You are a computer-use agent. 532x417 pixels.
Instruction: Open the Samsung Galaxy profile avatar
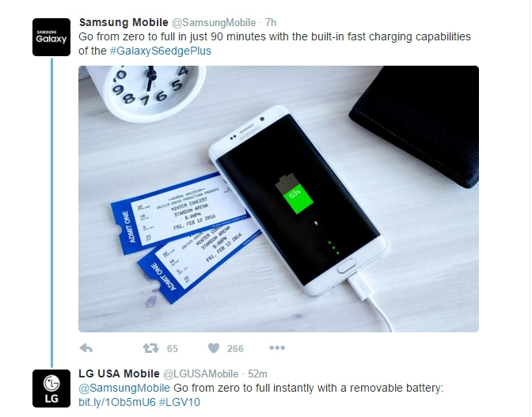point(51,37)
